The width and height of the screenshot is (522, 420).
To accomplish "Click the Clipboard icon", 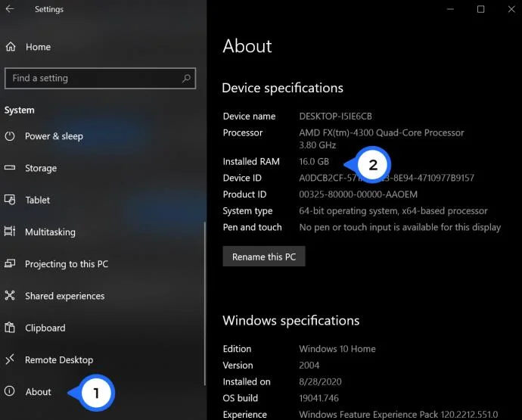I will pyautogui.click(x=10, y=328).
